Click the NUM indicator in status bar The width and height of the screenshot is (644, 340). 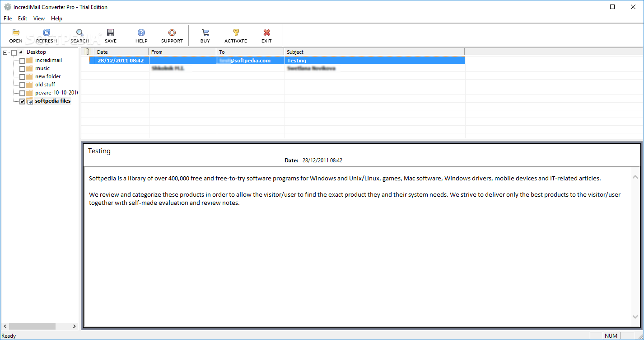click(x=611, y=335)
